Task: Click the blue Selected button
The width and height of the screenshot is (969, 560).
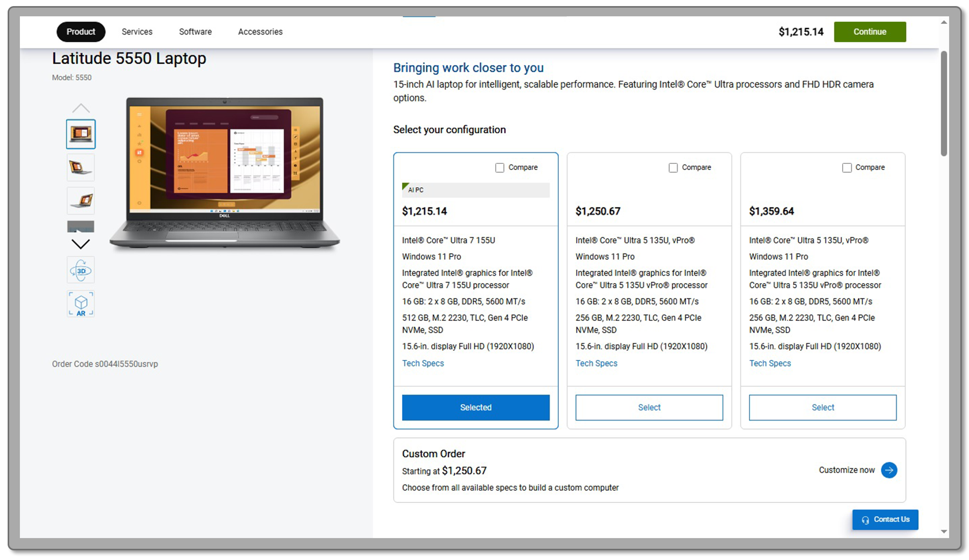Action: pyautogui.click(x=475, y=407)
